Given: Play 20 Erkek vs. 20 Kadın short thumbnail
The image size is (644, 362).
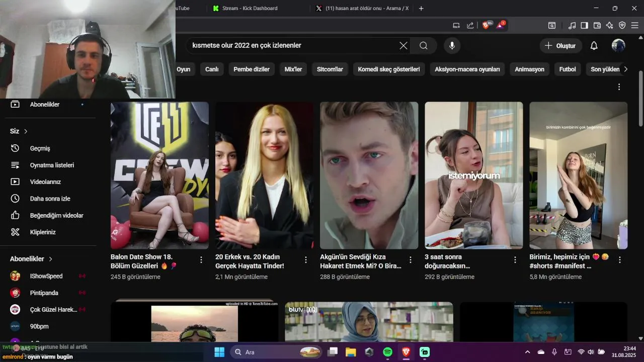Looking at the screenshot, I should click(264, 175).
